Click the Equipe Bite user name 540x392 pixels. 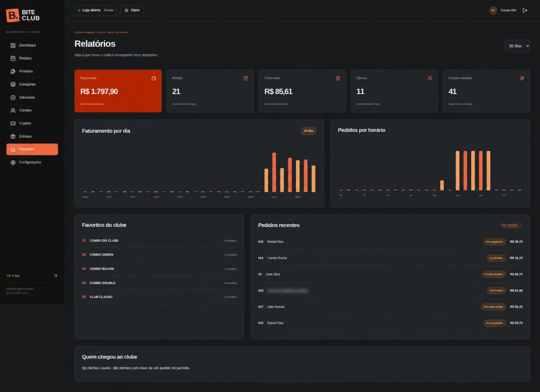(508, 11)
